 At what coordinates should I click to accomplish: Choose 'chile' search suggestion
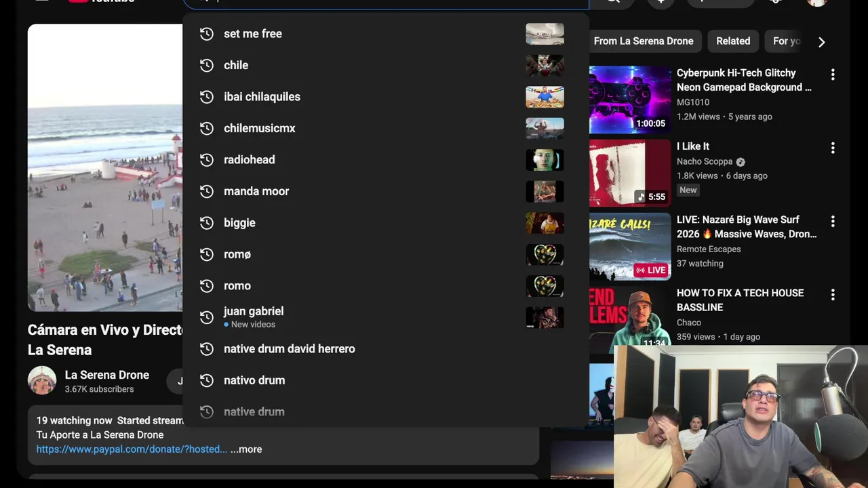tap(386, 65)
